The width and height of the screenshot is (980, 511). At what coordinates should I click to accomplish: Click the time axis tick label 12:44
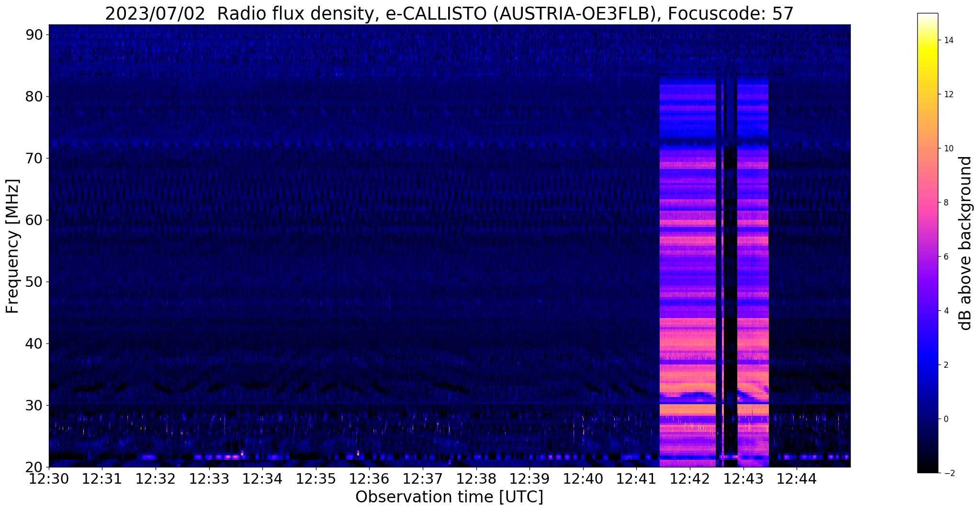[x=797, y=479]
